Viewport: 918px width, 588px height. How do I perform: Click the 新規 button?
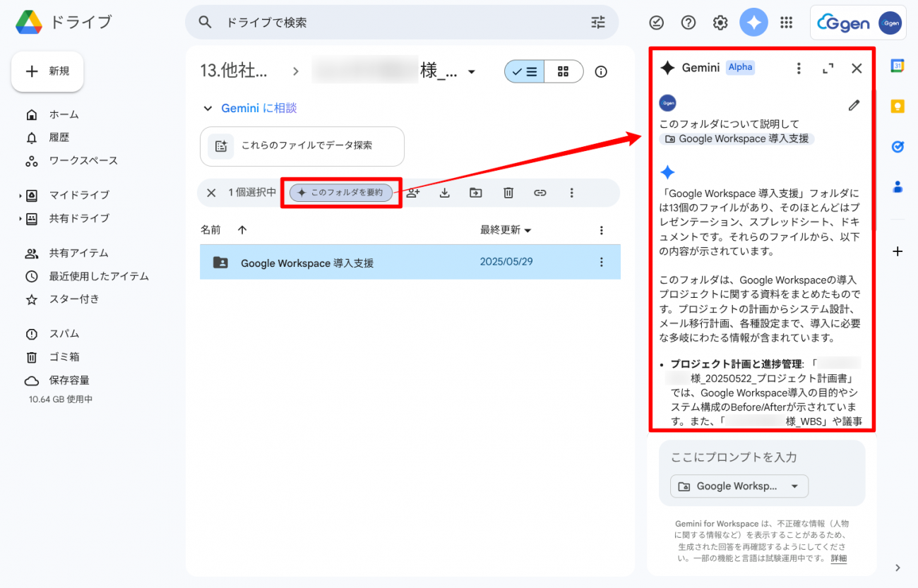click(47, 71)
